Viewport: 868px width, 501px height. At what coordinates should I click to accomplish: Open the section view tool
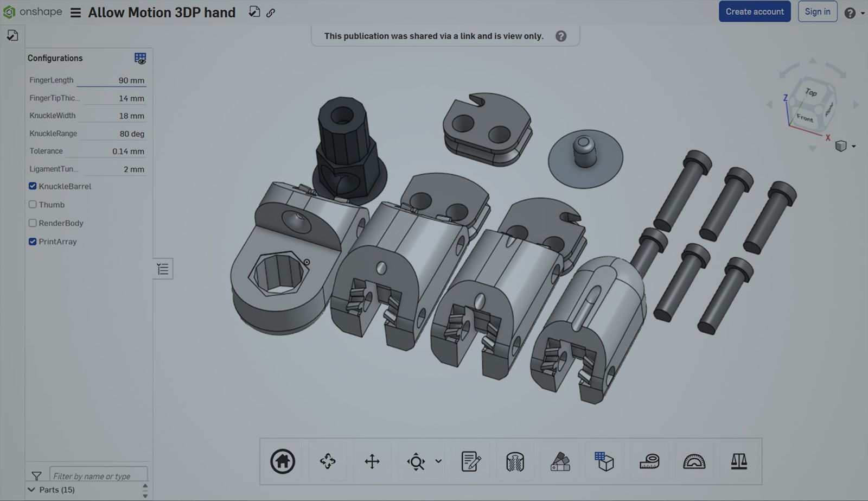pyautogui.click(x=515, y=461)
